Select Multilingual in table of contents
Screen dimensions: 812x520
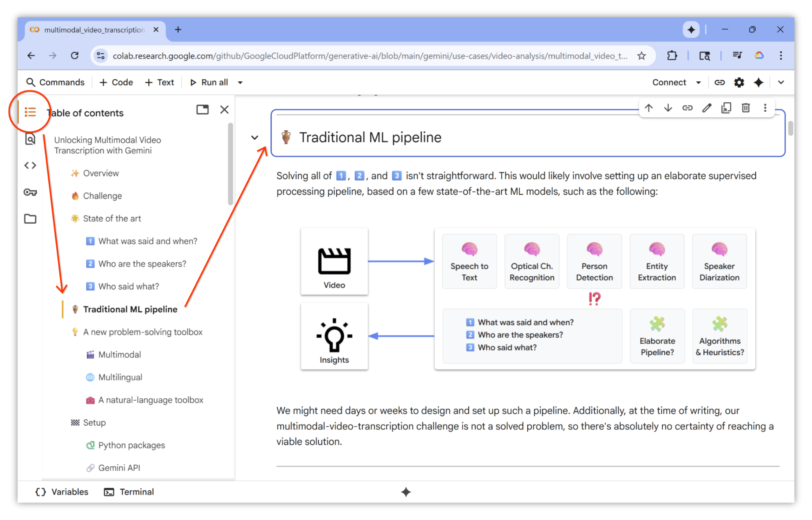(120, 377)
